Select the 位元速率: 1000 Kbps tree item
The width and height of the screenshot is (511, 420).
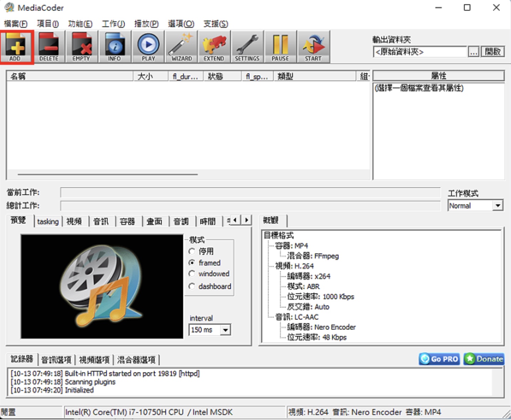320,296
